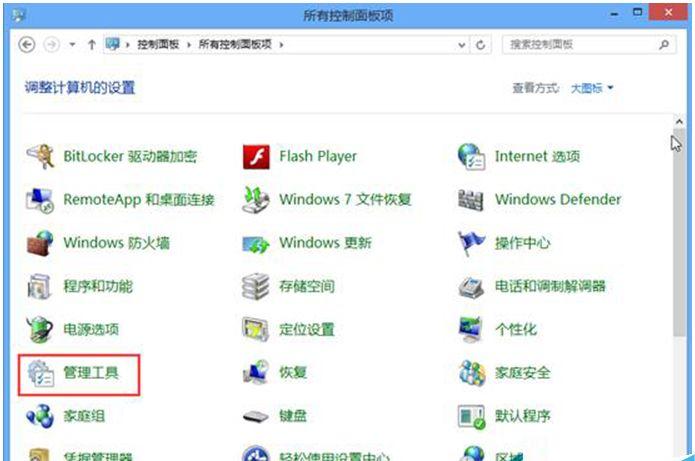Expand the chevron after 控制面板 breadcrumb
695x461 pixels.
tap(189, 45)
